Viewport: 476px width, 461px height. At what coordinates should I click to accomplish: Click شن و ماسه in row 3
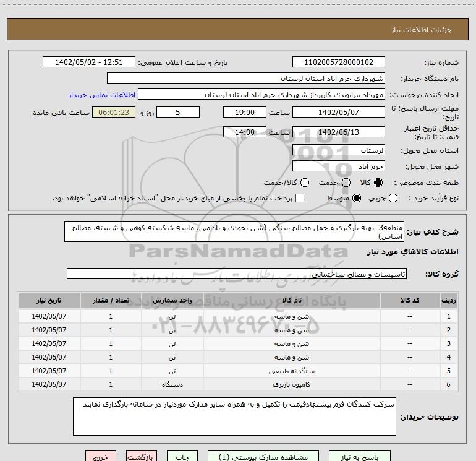[291, 343]
